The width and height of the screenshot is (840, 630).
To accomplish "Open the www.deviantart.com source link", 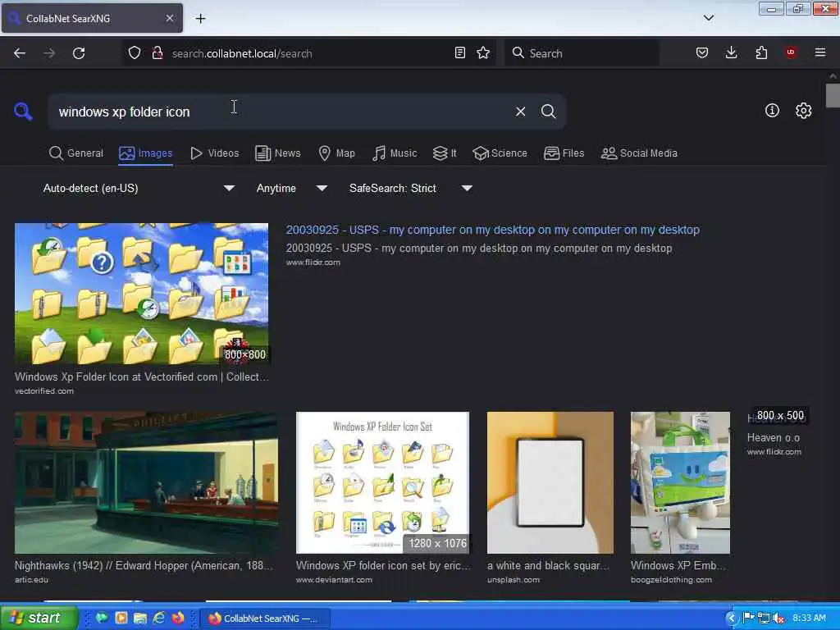I will [x=334, y=580].
